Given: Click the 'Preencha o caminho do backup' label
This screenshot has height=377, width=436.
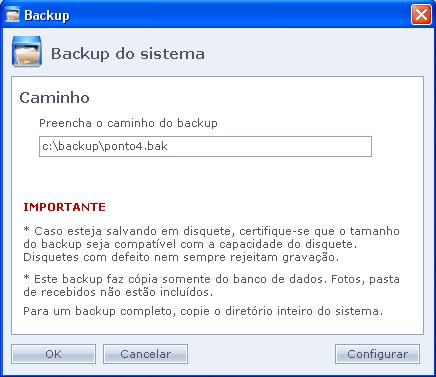Looking at the screenshot, I should [x=128, y=123].
